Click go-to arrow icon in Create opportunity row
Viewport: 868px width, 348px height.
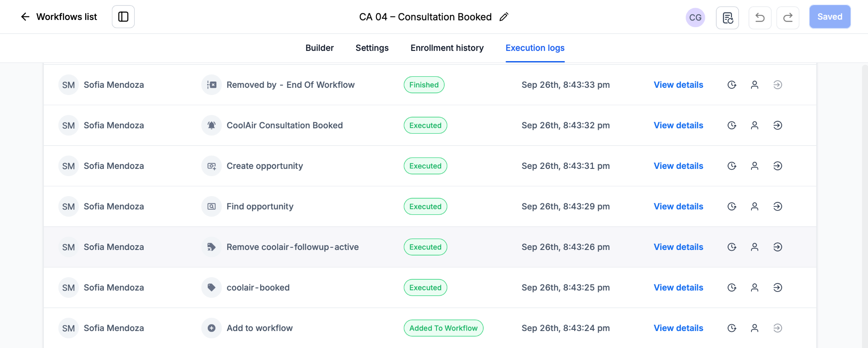pos(778,166)
